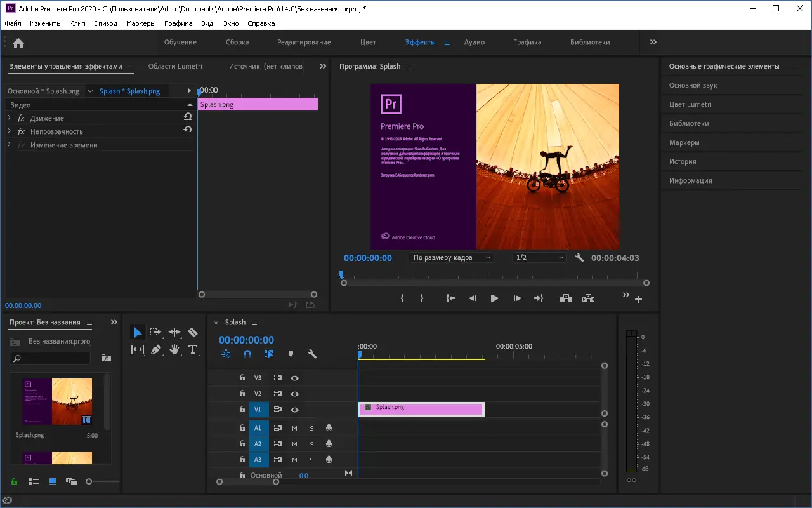Open the zoom level dropdown 'По размеру кадра'
The image size is (812, 508).
[451, 258]
